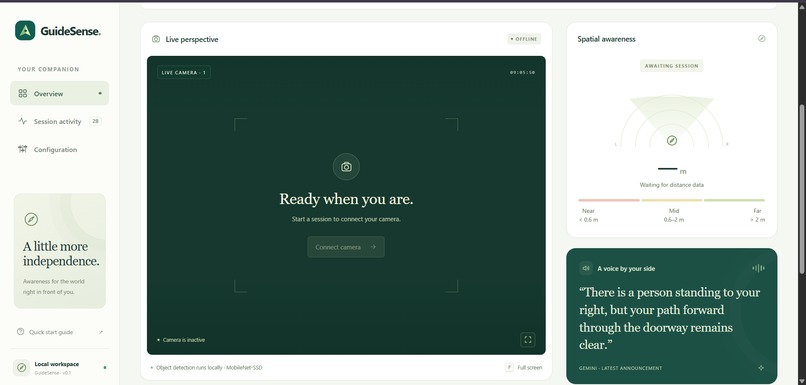Click the sparkle icon beside Gemini announcement
This screenshot has width=806, height=385.
[761, 368]
